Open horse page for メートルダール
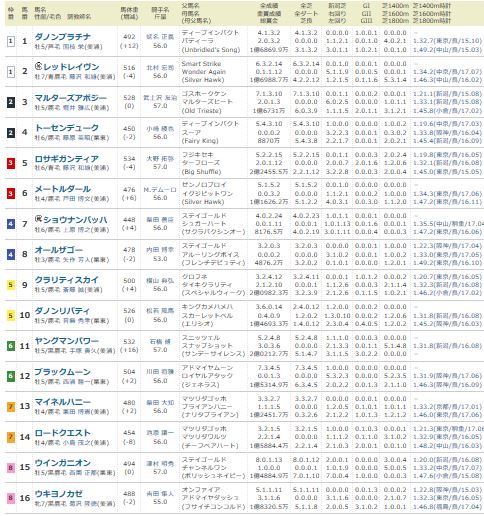 62,189
